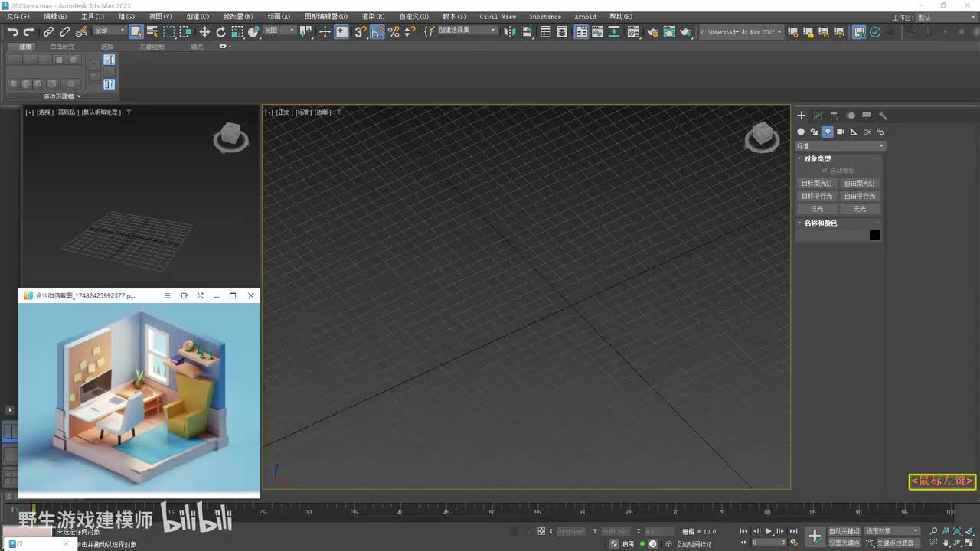The width and height of the screenshot is (980, 551).
Task: Open the Utilities panel wrench icon
Action: tap(883, 116)
